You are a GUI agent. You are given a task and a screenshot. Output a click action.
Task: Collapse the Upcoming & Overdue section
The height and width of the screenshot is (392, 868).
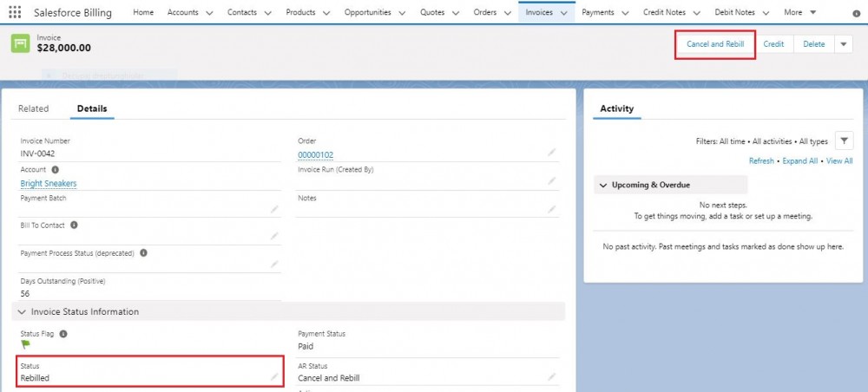point(602,186)
